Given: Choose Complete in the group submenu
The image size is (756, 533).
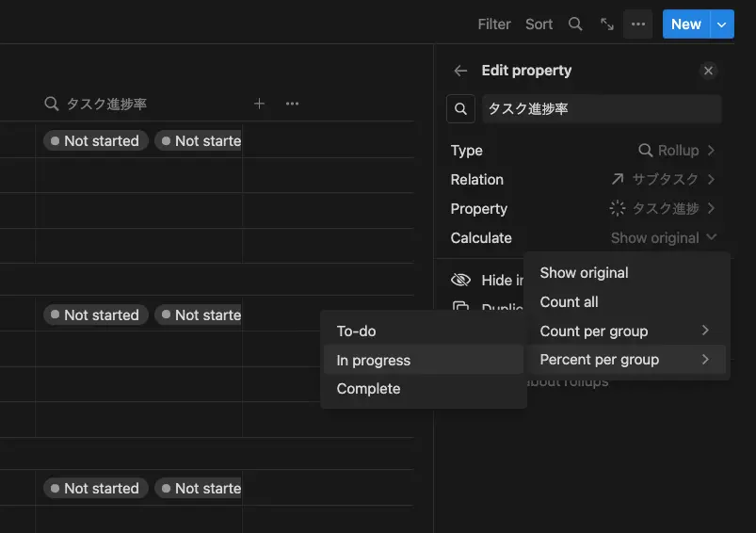Looking at the screenshot, I should coord(368,389).
